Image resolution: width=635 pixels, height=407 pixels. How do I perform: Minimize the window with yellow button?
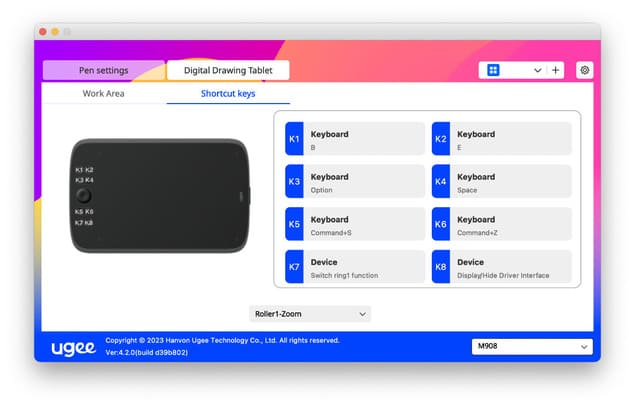coord(55,32)
